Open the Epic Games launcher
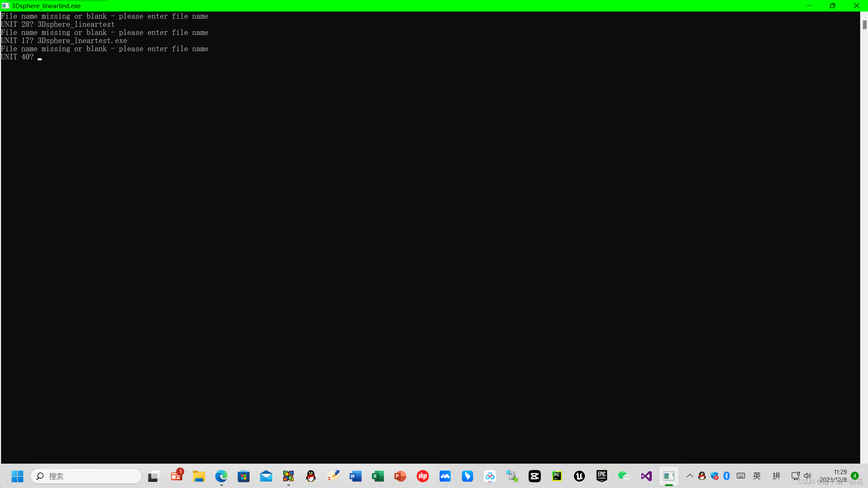Screen dimensions: 868x488 601,476
